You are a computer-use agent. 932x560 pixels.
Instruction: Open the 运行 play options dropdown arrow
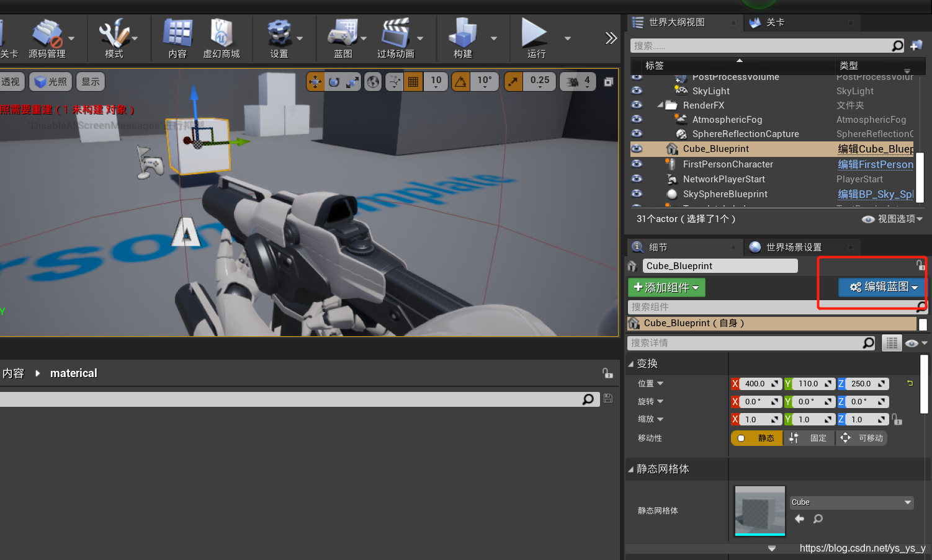567,38
